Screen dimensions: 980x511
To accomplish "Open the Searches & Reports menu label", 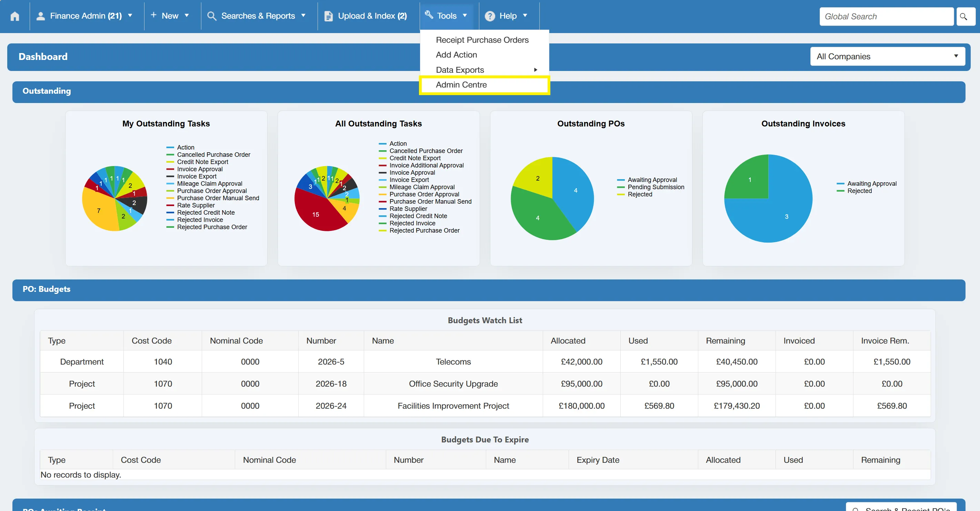I will click(258, 16).
